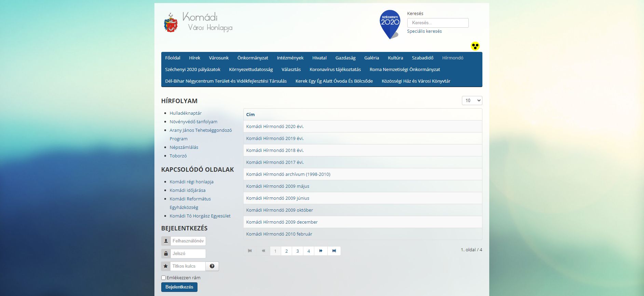
Task: Open the Hulladéknaptár link
Action: click(186, 113)
